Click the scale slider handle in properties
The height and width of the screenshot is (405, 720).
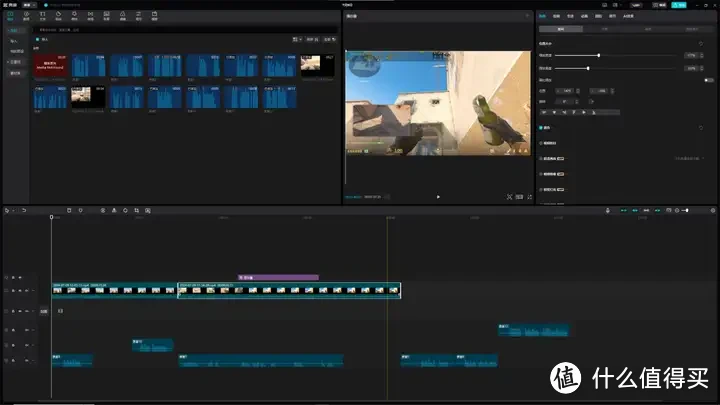pos(599,56)
